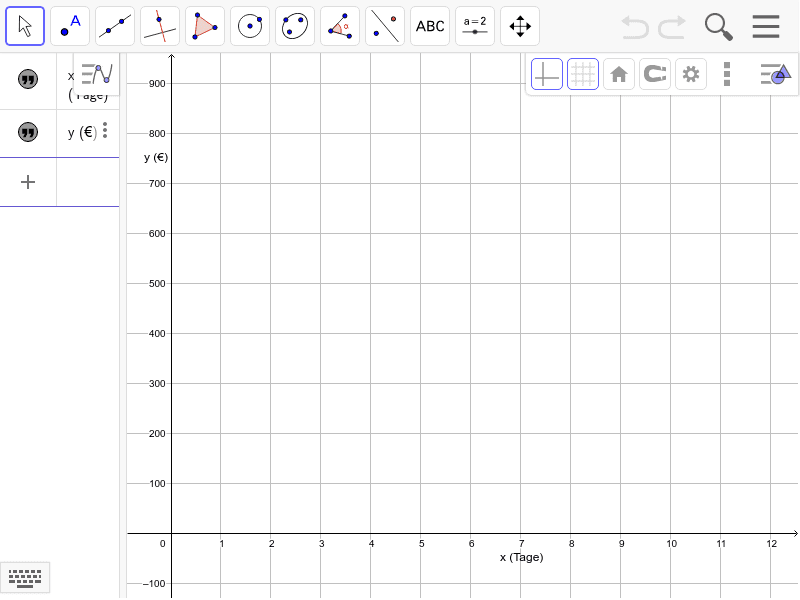Toggle axes display in style bar

pos(546,74)
